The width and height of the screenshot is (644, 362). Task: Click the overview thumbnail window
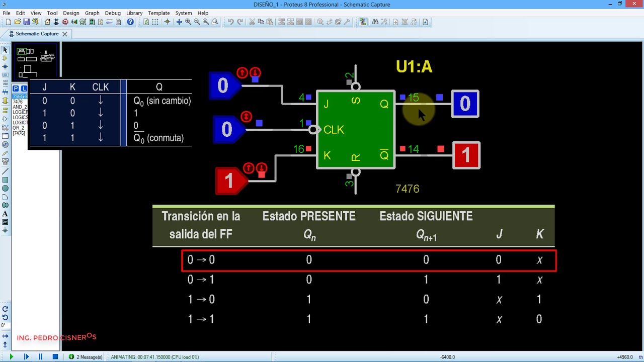[x=36, y=62]
